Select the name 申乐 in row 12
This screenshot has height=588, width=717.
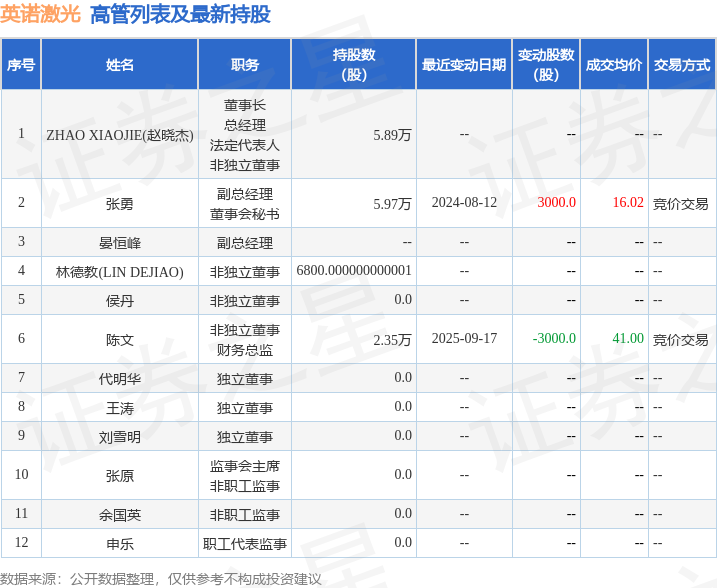(120, 544)
